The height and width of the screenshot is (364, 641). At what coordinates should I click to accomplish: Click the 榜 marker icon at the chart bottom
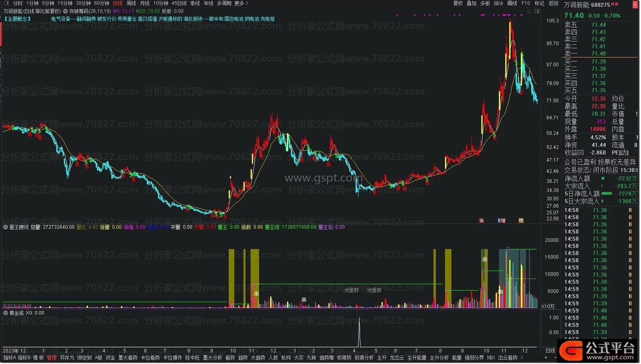pyautogui.click(x=521, y=221)
